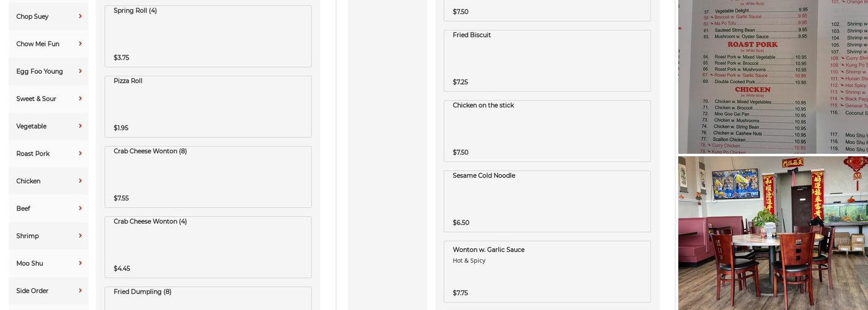Click the Vegetable category chevron icon
This screenshot has width=868, height=310.
pos(80,126)
